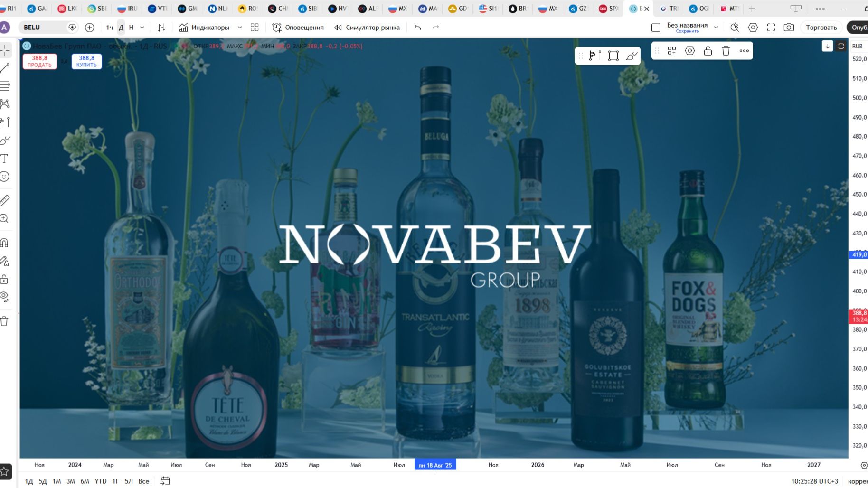Open a new tab with plus
The width and height of the screenshot is (868, 488).
752,9
